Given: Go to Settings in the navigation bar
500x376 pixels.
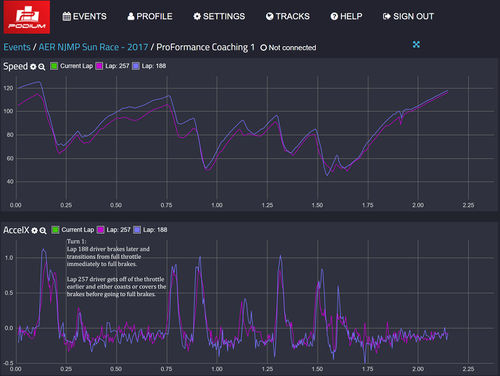Looking at the screenshot, I should click(219, 16).
